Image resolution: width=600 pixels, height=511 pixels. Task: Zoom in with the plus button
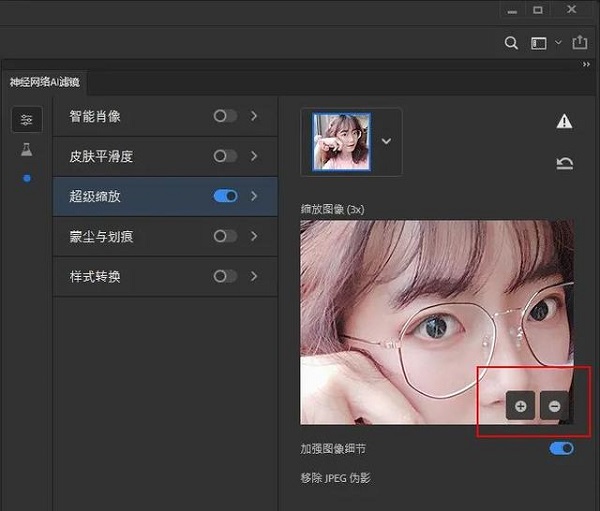coord(520,405)
